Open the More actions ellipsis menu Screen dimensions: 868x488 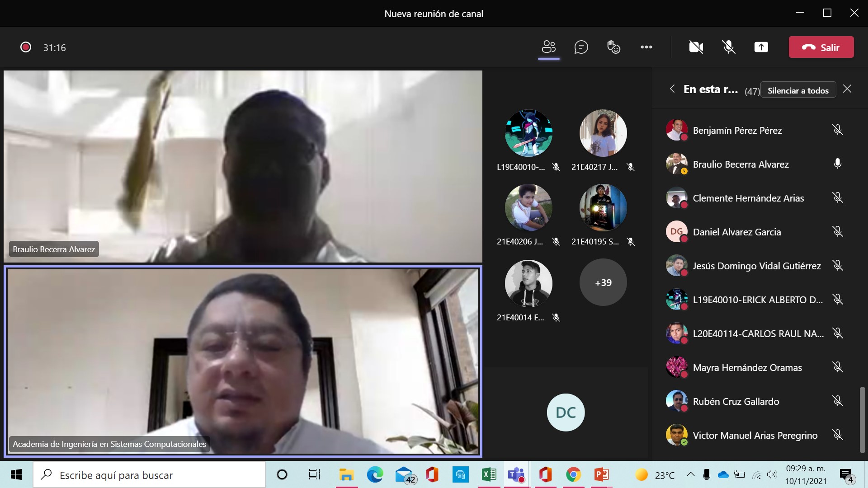(x=646, y=47)
